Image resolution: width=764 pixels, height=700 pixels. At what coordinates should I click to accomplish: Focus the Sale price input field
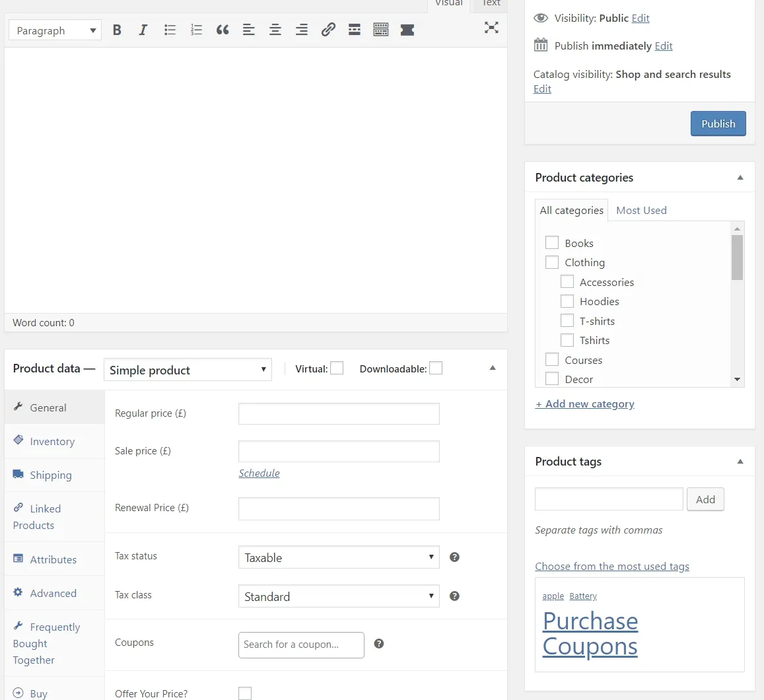(x=339, y=451)
